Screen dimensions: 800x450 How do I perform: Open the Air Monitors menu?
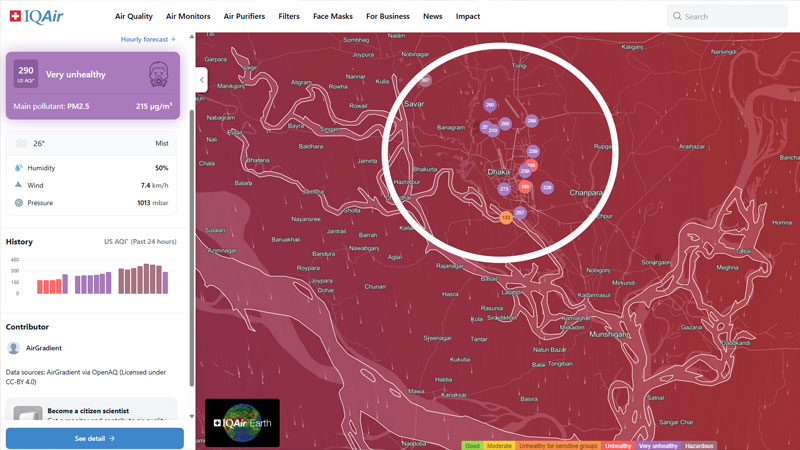188,16
